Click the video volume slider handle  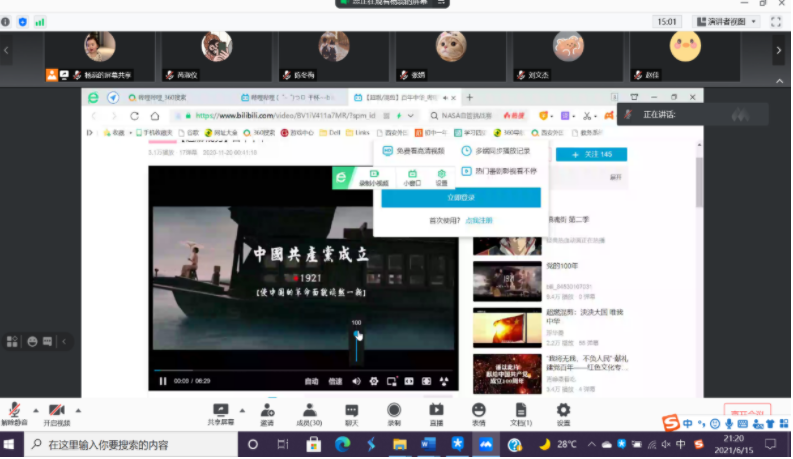pos(356,336)
